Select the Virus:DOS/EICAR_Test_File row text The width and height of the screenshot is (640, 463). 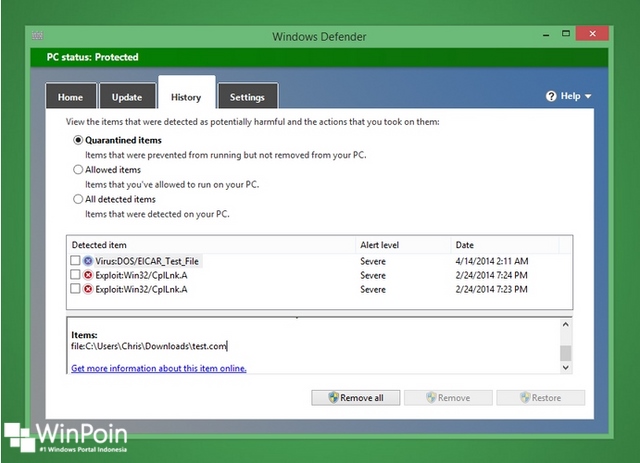point(147,261)
